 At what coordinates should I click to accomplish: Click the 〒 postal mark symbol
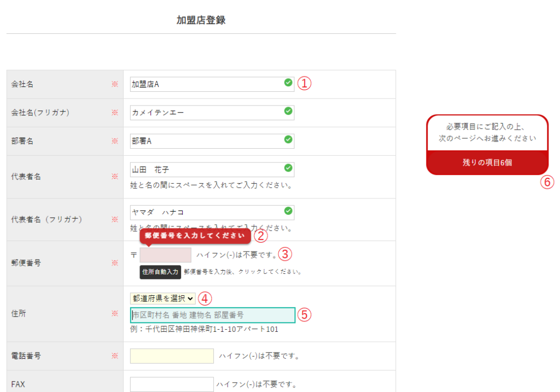tap(133, 255)
